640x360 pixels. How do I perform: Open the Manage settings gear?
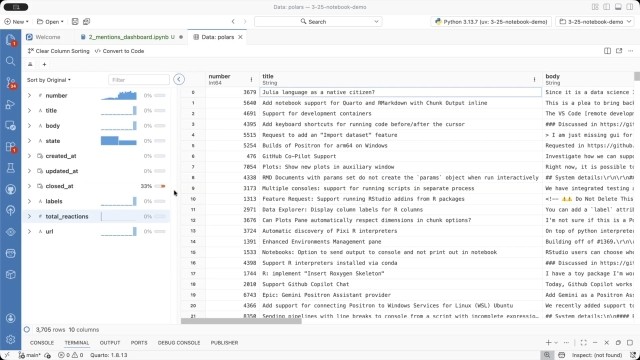(x=10, y=339)
